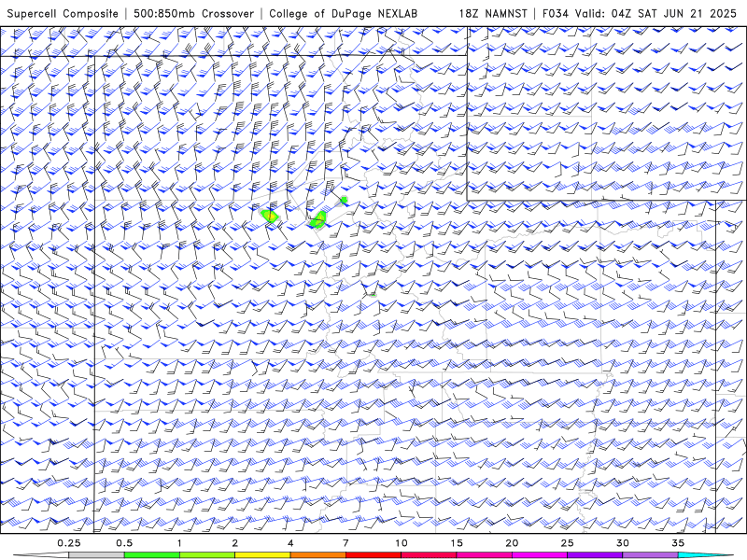Image resolution: width=747 pixels, height=560 pixels.
Task: Click the '10' legend label
Action: (402, 543)
